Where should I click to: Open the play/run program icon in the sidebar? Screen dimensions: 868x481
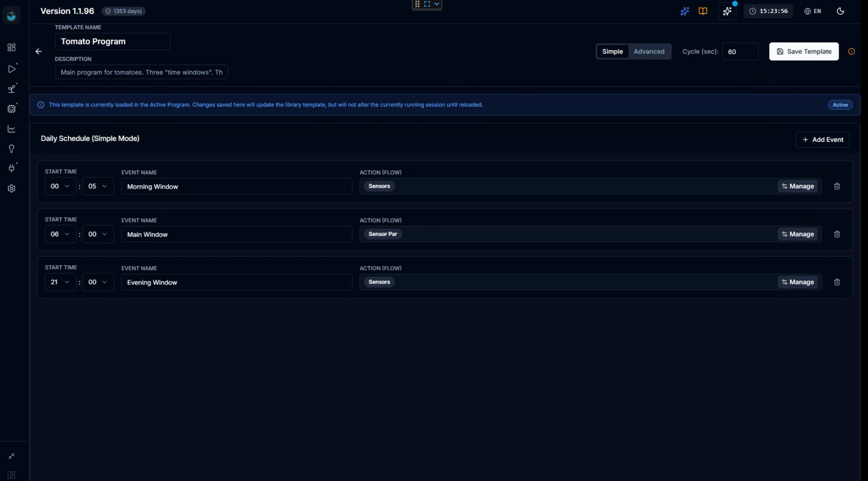click(12, 69)
